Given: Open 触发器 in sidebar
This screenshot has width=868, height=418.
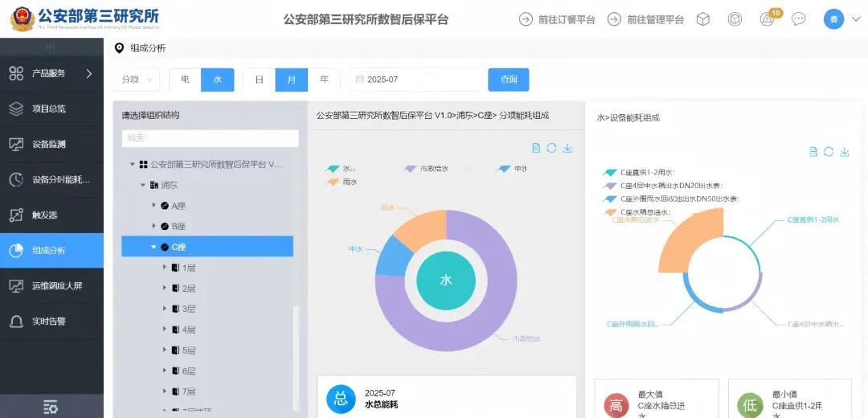Looking at the screenshot, I should (x=51, y=215).
